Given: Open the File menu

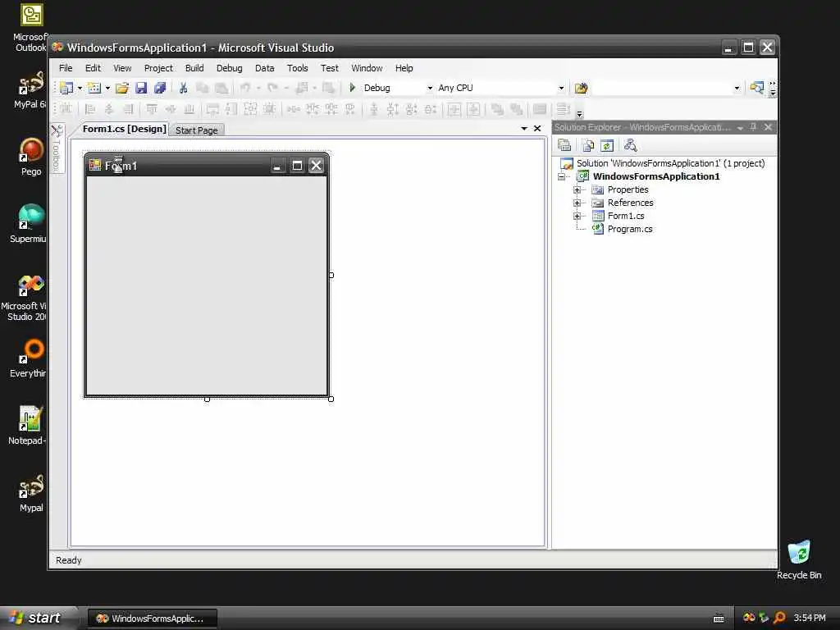Looking at the screenshot, I should point(66,68).
